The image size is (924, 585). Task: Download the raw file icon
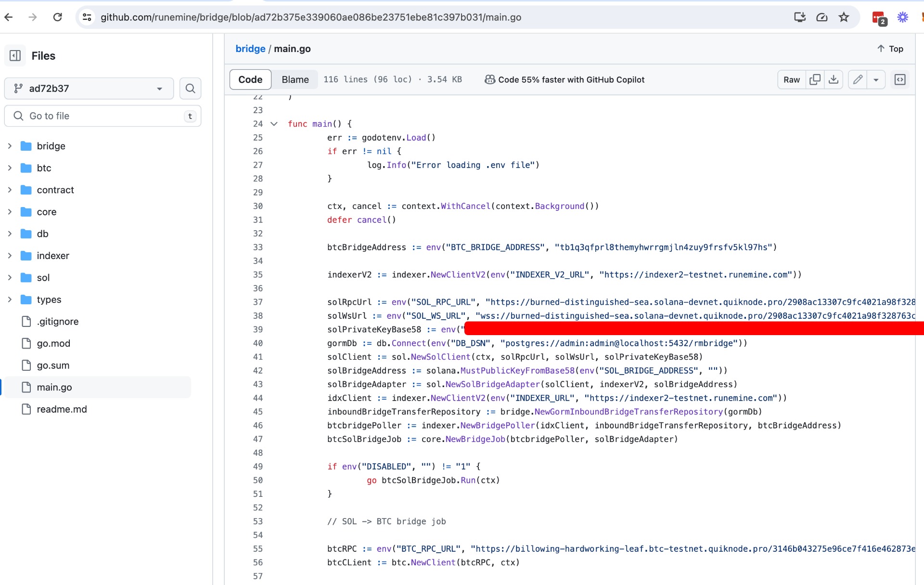pos(834,79)
